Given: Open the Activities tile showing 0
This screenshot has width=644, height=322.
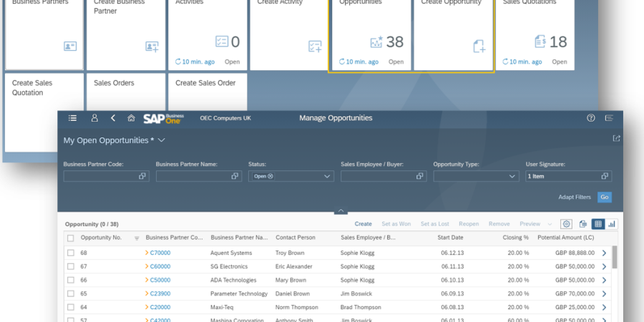Looking at the screenshot, I should [x=208, y=35].
